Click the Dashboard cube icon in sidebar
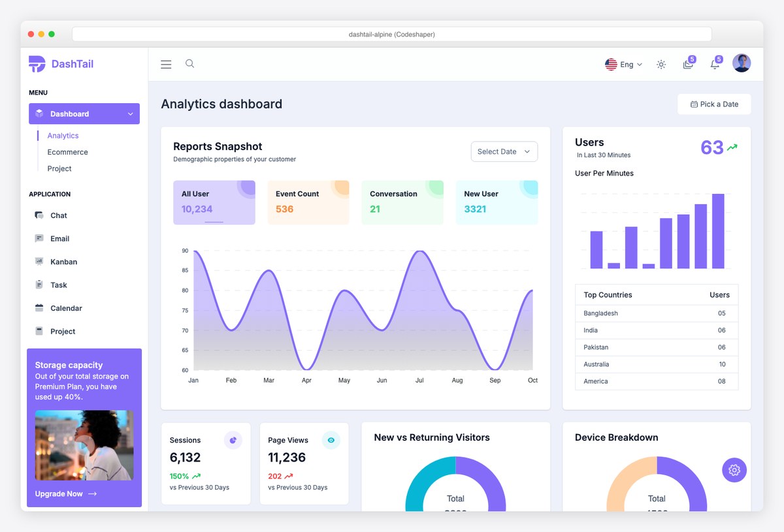Viewport: 784px width, 532px height. [x=39, y=114]
